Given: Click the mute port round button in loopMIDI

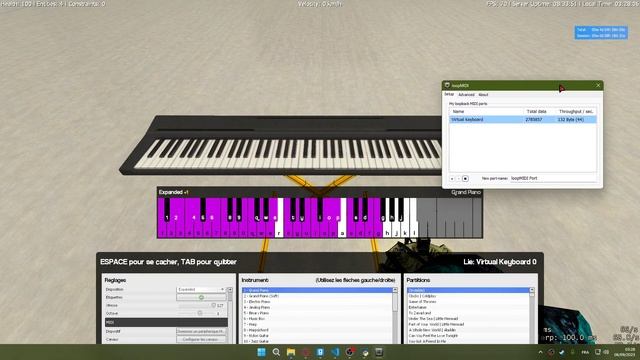Looking at the screenshot, I should [x=465, y=178].
